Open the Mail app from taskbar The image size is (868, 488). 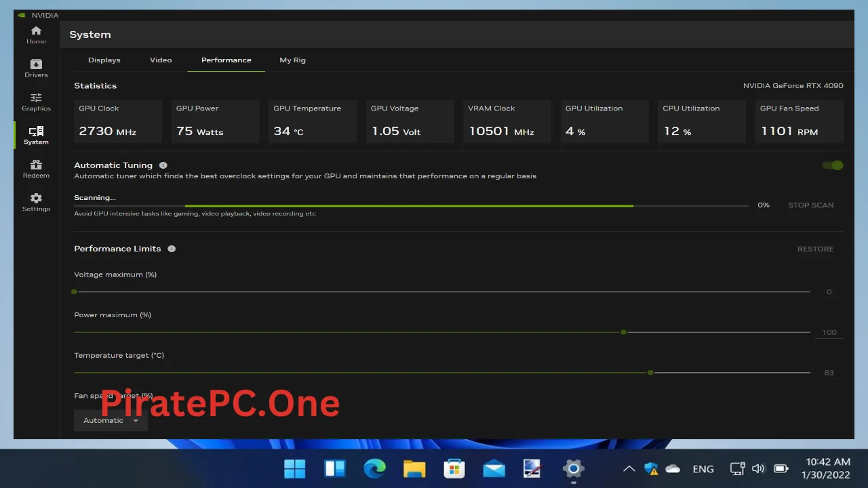[494, 468]
